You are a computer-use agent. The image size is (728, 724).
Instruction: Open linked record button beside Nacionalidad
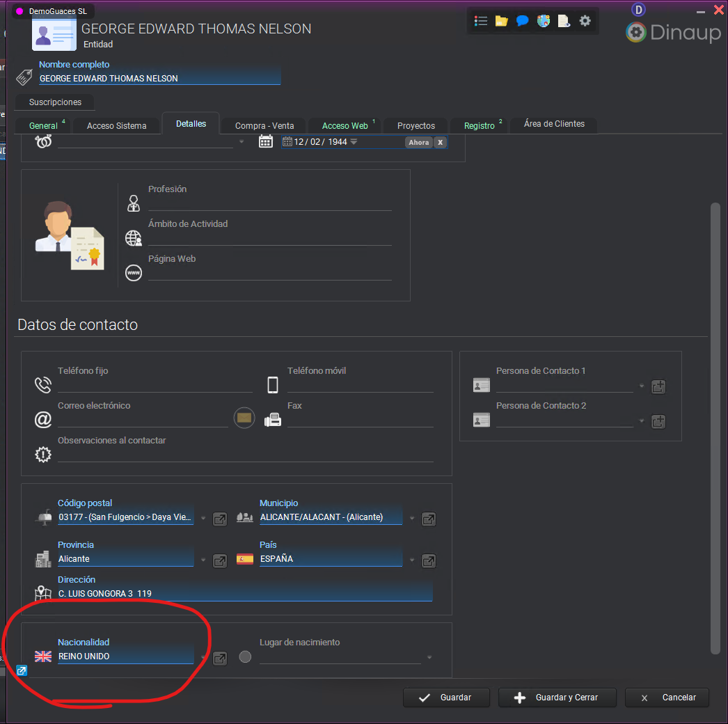coord(220,658)
